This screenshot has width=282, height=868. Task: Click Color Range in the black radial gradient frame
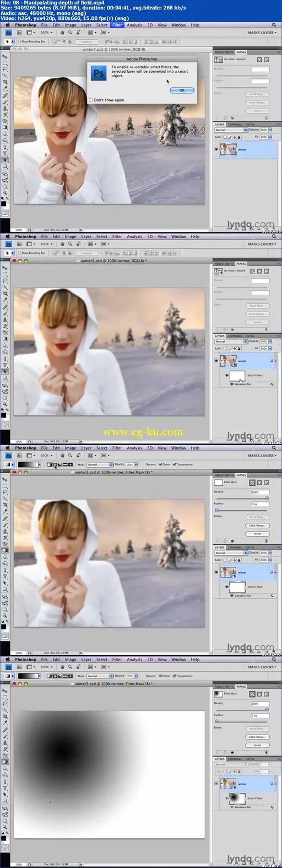coord(257,737)
